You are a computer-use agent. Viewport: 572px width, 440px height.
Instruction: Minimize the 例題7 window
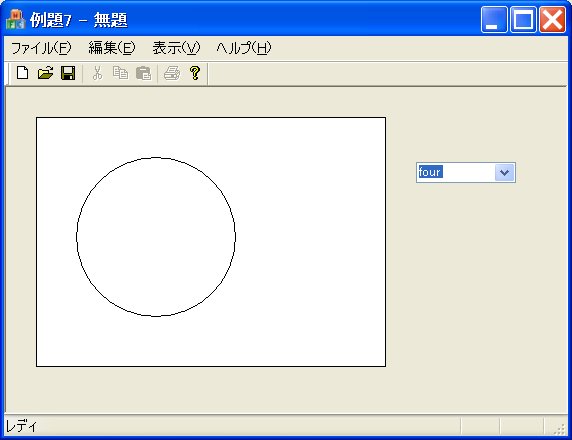click(494, 20)
